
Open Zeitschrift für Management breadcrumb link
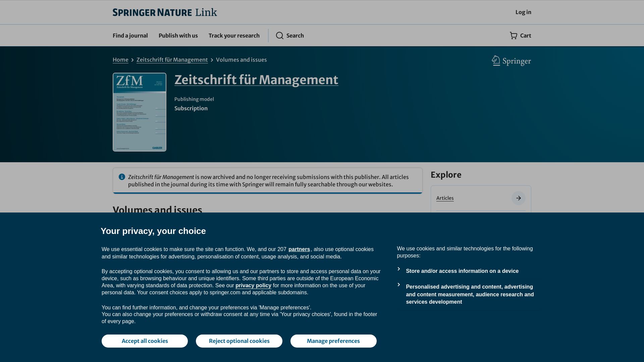pos(172,60)
